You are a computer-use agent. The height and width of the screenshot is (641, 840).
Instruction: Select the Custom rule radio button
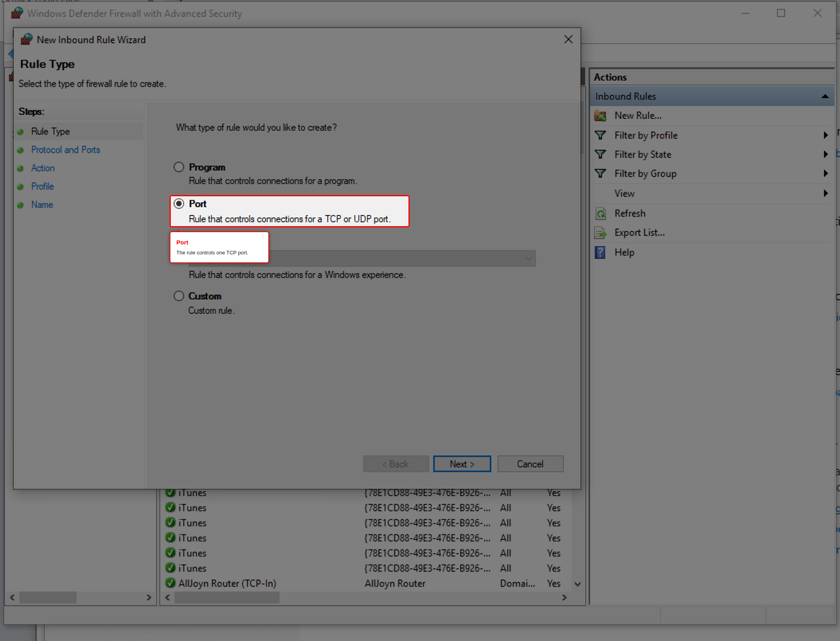(x=179, y=296)
